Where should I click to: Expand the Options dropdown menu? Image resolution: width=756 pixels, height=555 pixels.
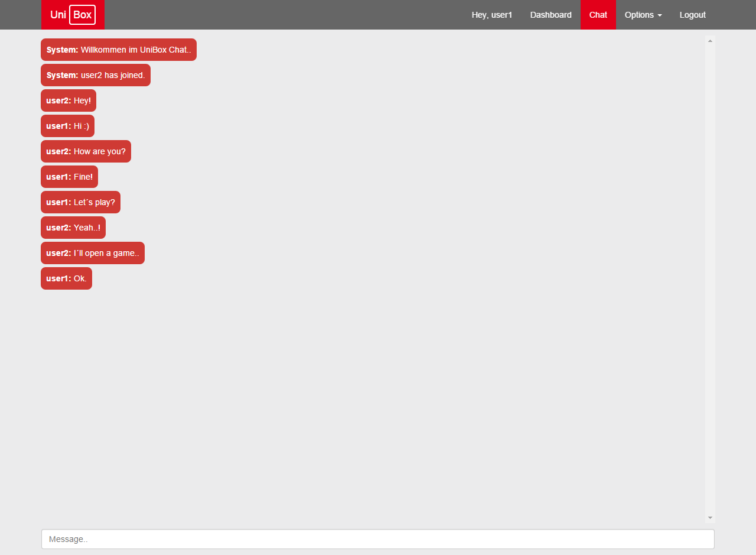(643, 15)
